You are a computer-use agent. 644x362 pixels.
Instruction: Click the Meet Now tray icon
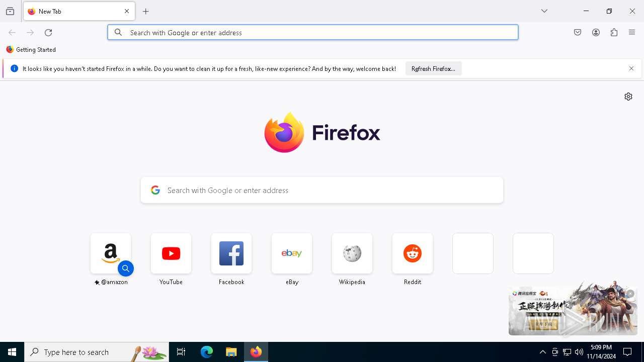(x=555, y=352)
